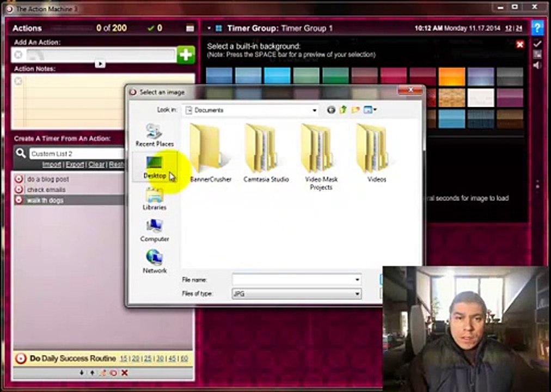Expand the Look in Documents dropdown
551x392 pixels.
314,111
